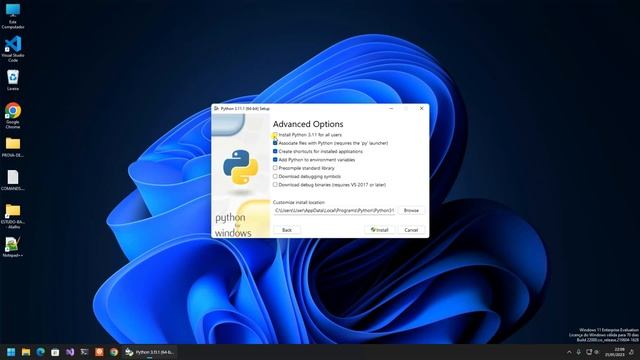Click the install location path field

coord(334,210)
